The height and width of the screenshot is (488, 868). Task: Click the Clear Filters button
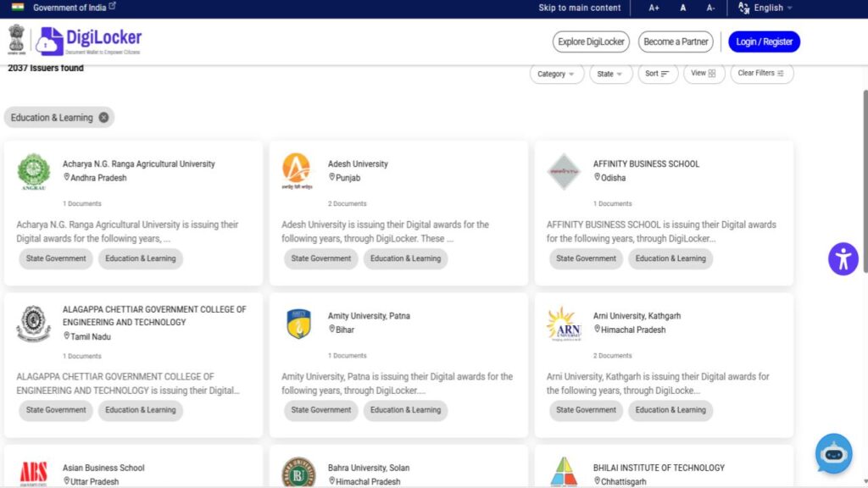point(760,74)
